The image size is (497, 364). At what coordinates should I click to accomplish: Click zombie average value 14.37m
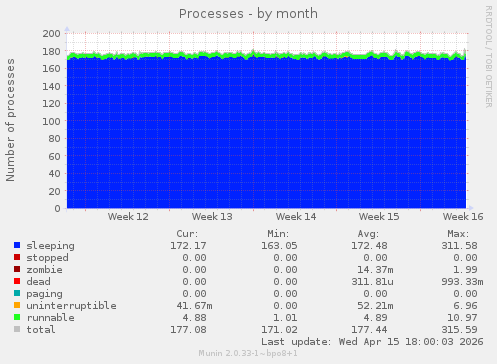[375, 270]
